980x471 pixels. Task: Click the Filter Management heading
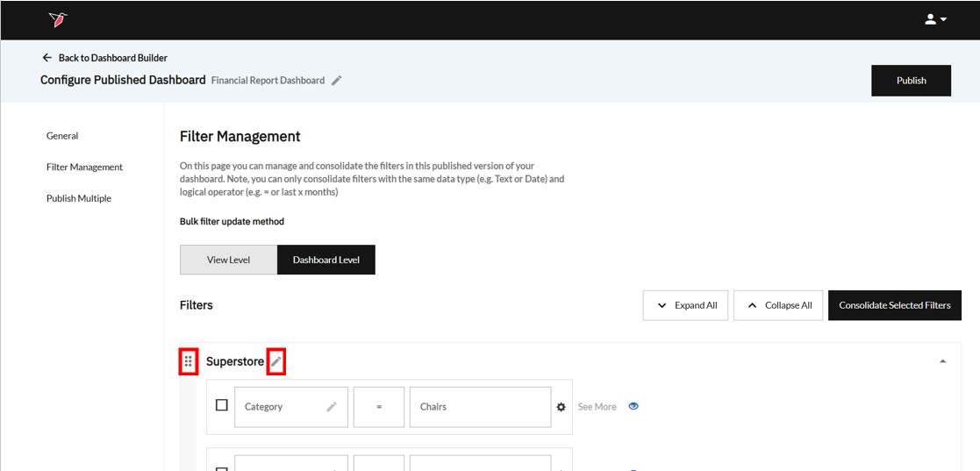click(240, 136)
